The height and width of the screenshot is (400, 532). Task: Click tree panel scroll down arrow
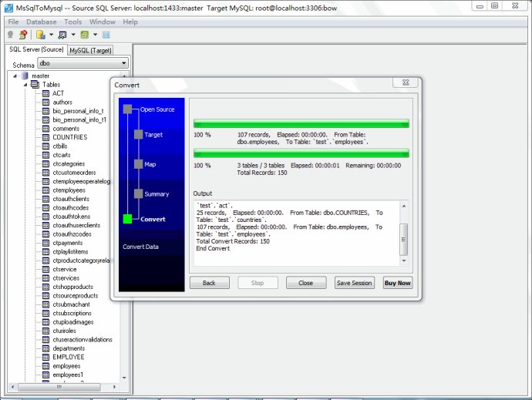124,378
